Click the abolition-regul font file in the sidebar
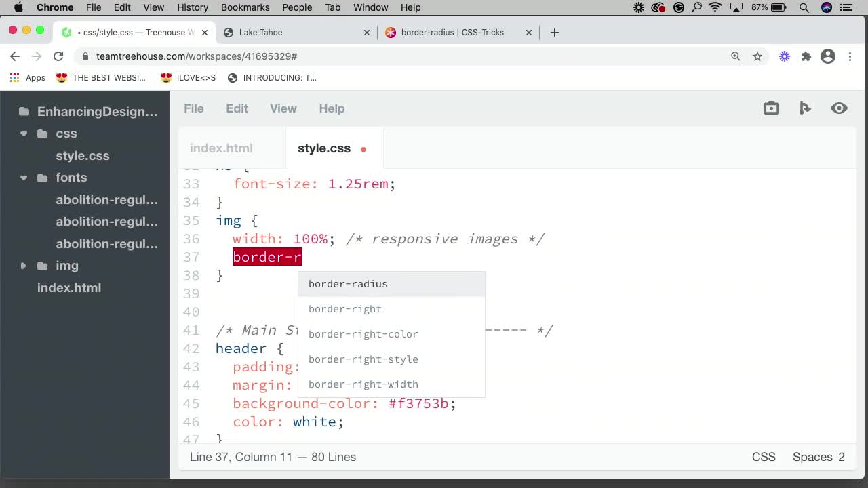The image size is (868, 488). 106,199
